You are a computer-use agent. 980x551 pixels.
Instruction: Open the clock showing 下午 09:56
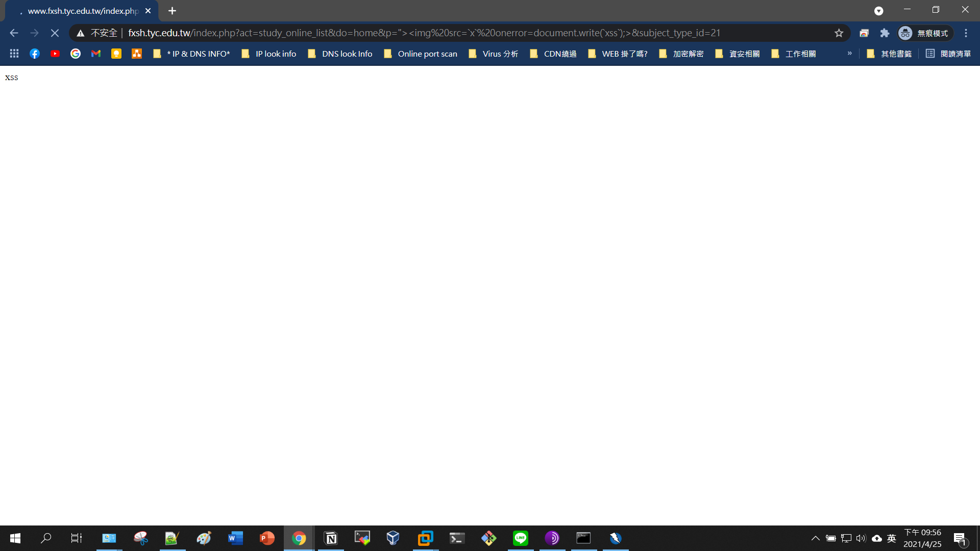pyautogui.click(x=922, y=538)
